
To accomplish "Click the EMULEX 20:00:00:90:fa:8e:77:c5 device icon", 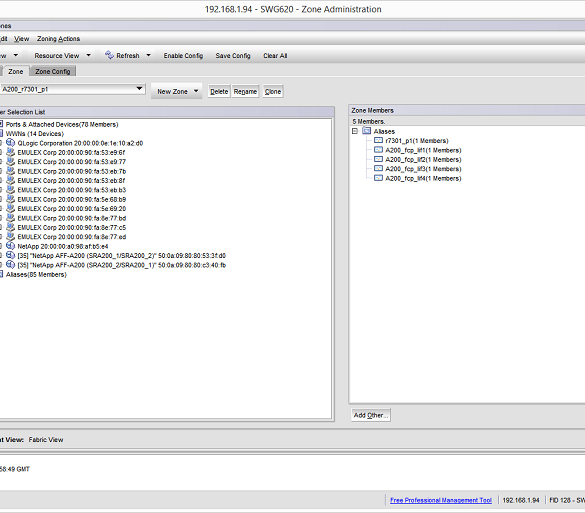I will click(x=11, y=227).
